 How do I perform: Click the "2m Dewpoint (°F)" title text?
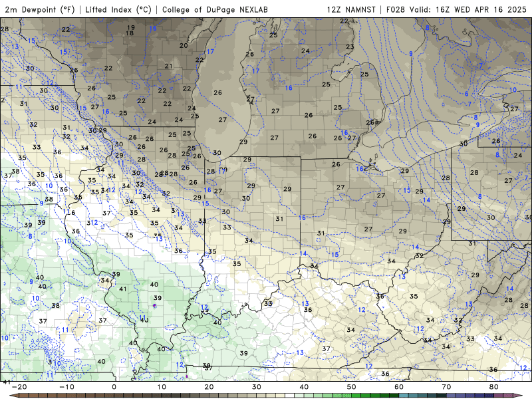(x=40, y=9)
